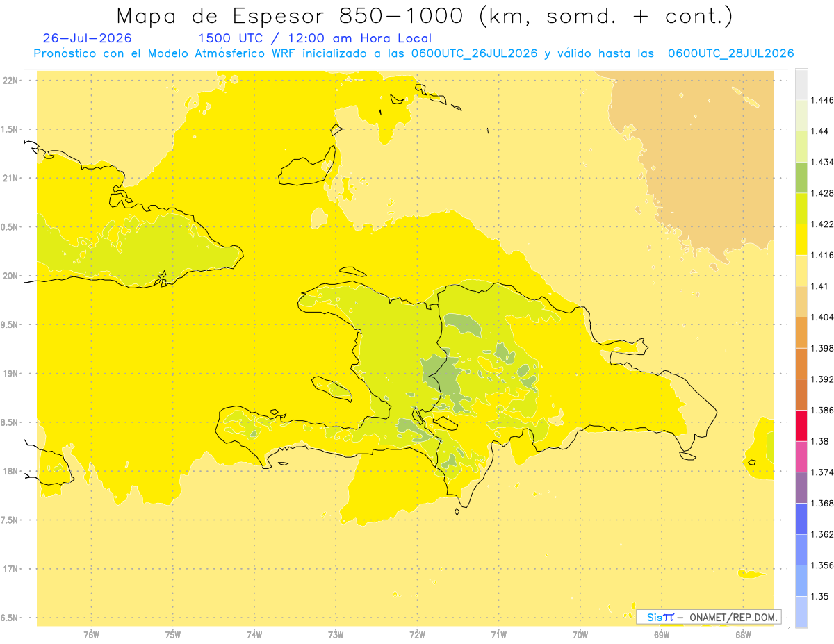Pick the red colorbar segment between 1.38 and 1.386

pos(801,425)
